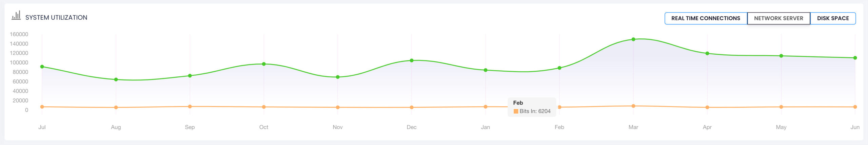Click the green data point for May
Image resolution: width=868 pixels, height=145 pixels.
pos(781,56)
